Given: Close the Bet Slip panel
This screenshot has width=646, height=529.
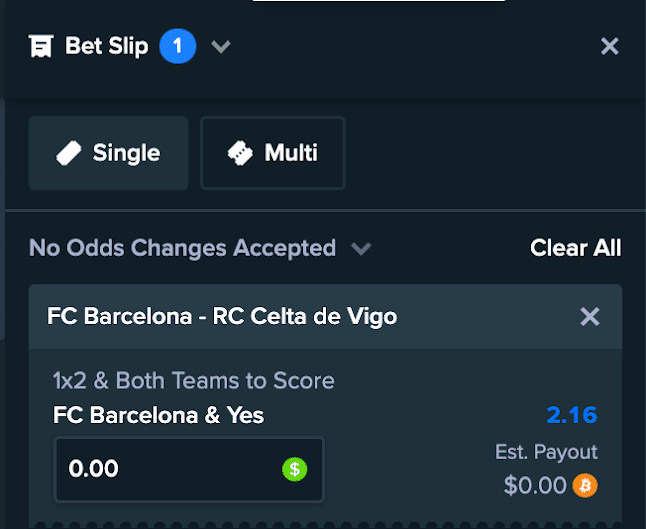Looking at the screenshot, I should tap(609, 46).
